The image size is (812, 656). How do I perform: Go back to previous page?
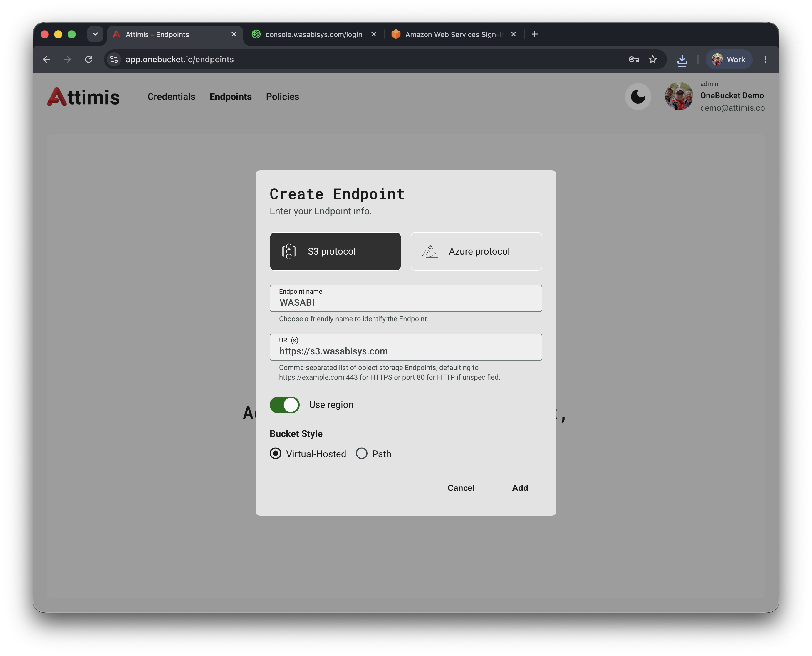coord(46,59)
